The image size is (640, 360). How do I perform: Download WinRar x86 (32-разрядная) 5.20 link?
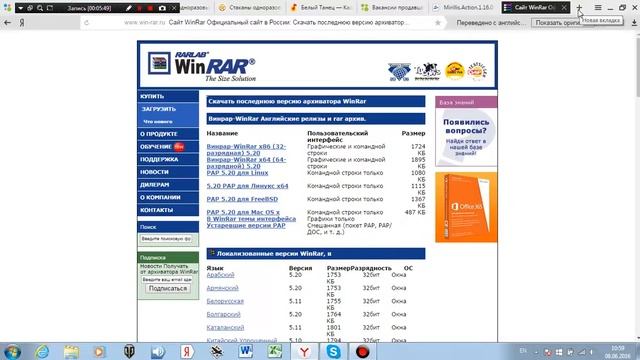pyautogui.click(x=246, y=149)
